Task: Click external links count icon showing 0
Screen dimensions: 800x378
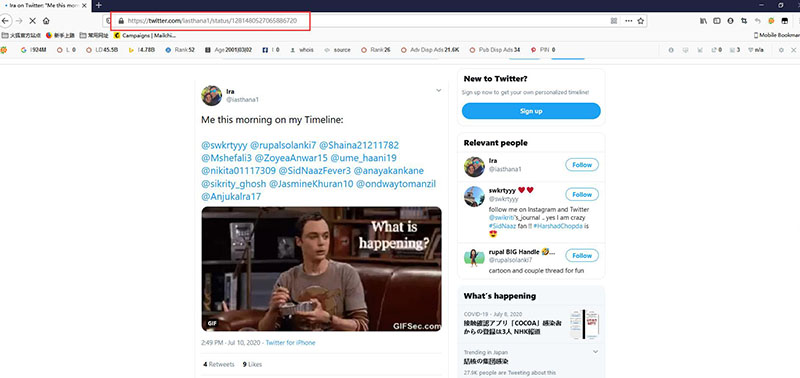Action: (x=717, y=50)
